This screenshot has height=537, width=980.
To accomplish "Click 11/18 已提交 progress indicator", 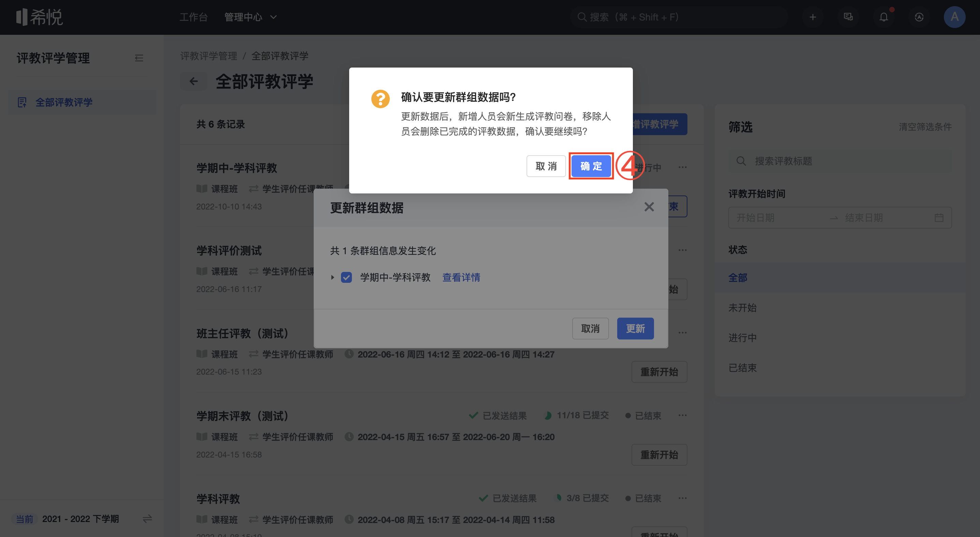I will 577,415.
